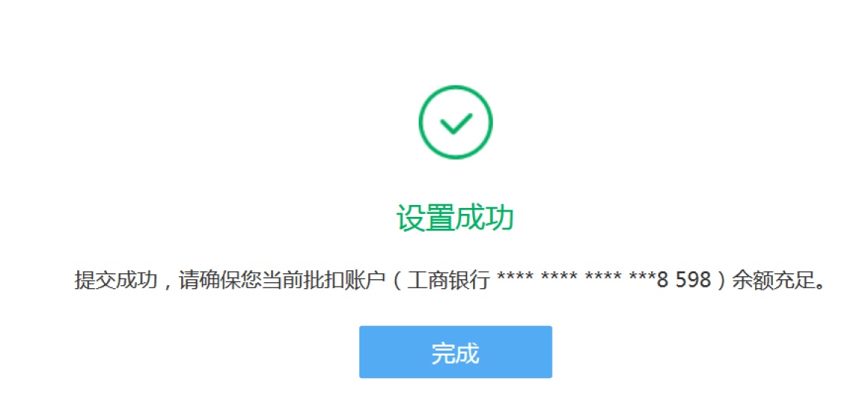
Task: Click the digit 8 before 598
Action: [x=661, y=281]
